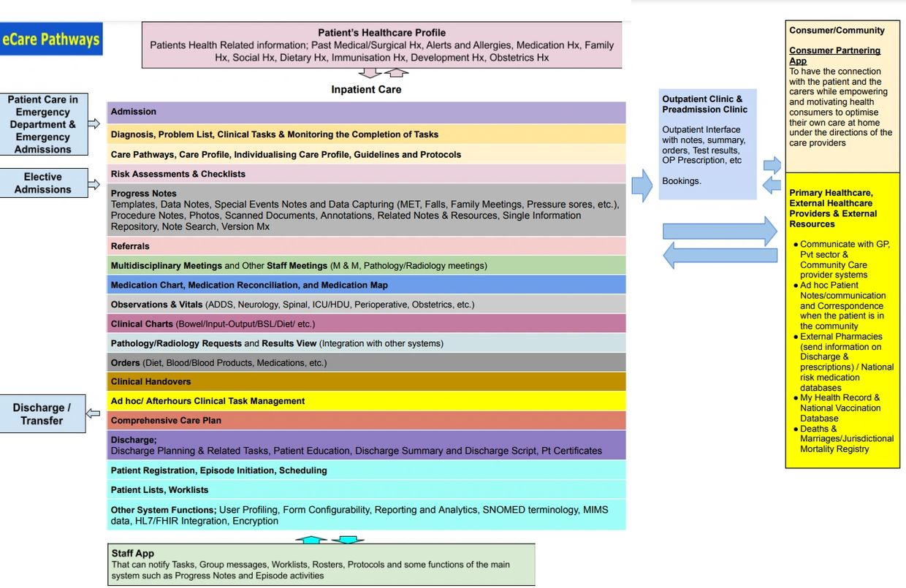Click the down arrow below Patient's Healthcare Profile
The height and width of the screenshot is (588, 906).
click(x=370, y=72)
